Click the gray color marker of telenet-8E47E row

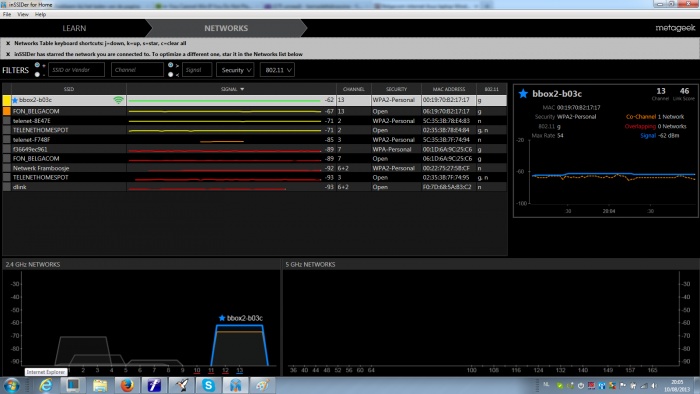(x=7, y=120)
